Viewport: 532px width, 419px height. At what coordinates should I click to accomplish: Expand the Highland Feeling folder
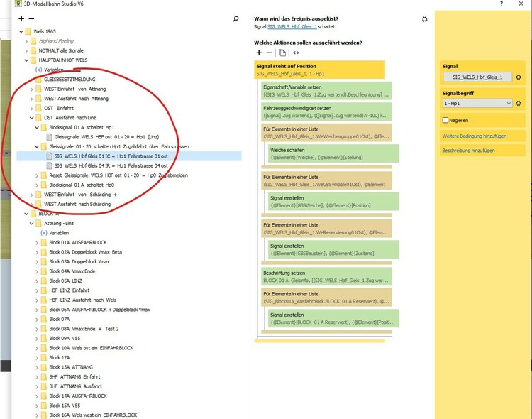coord(26,41)
